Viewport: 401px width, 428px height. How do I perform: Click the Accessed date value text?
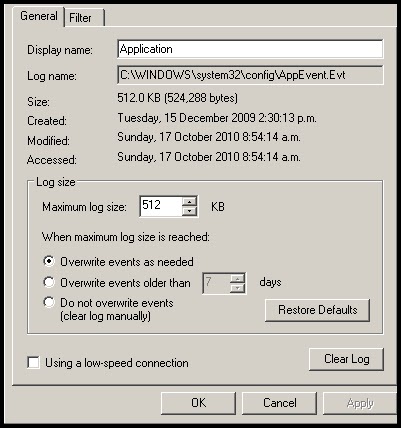click(209, 157)
